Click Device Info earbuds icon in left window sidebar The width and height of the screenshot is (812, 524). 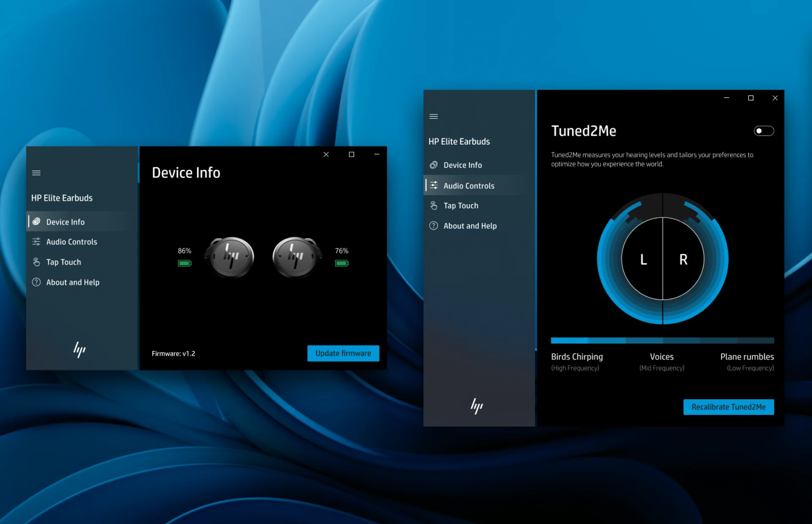point(36,221)
